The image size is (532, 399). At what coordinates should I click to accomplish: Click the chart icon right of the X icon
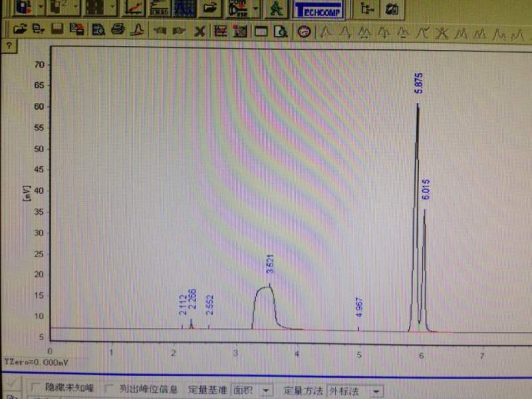[x=221, y=31]
